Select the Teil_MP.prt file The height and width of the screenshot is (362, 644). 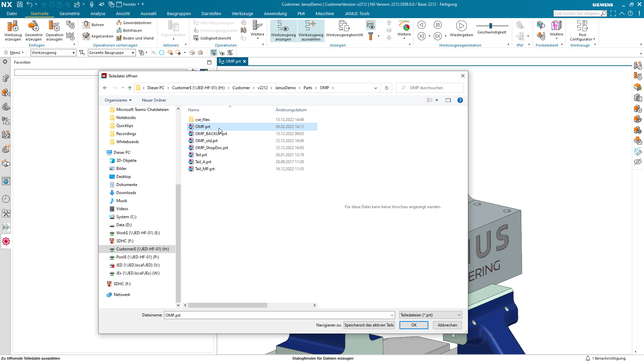coord(205,169)
